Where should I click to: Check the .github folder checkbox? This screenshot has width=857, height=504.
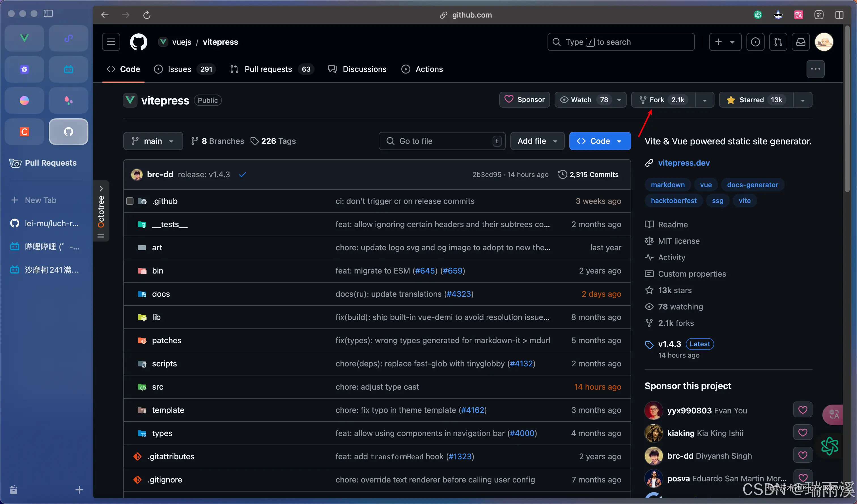[130, 201]
